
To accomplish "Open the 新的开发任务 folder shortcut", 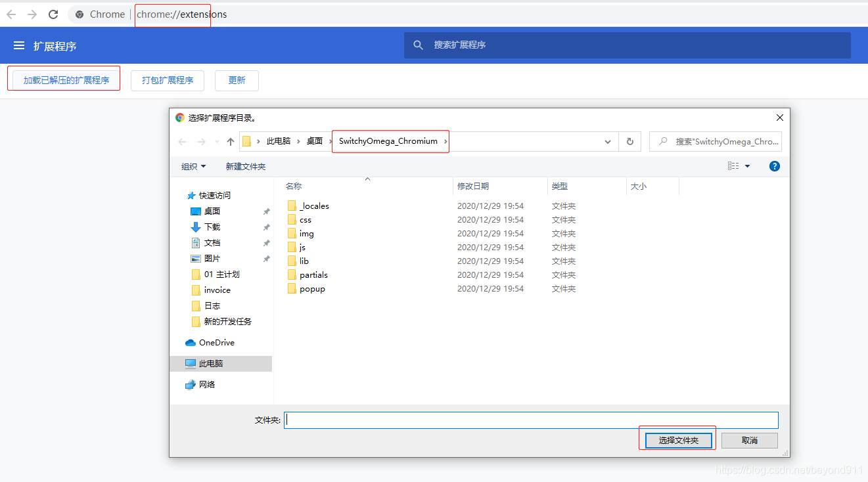I will (x=221, y=322).
